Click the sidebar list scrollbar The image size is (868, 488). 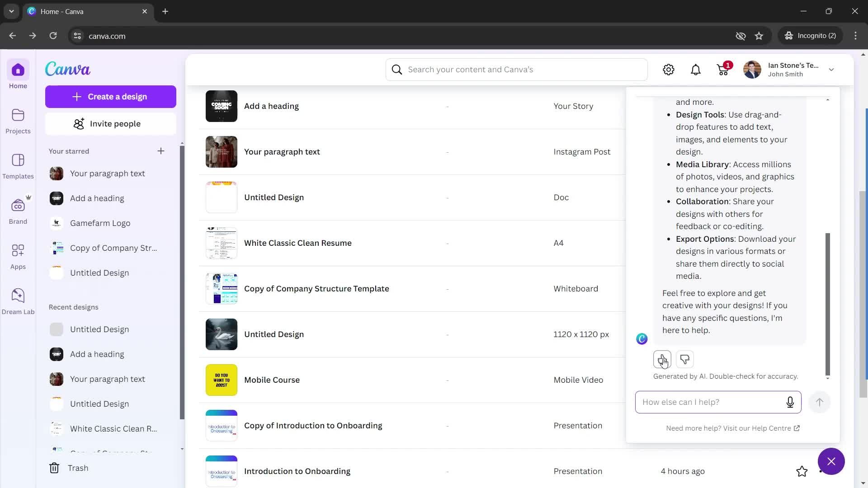[x=182, y=282]
